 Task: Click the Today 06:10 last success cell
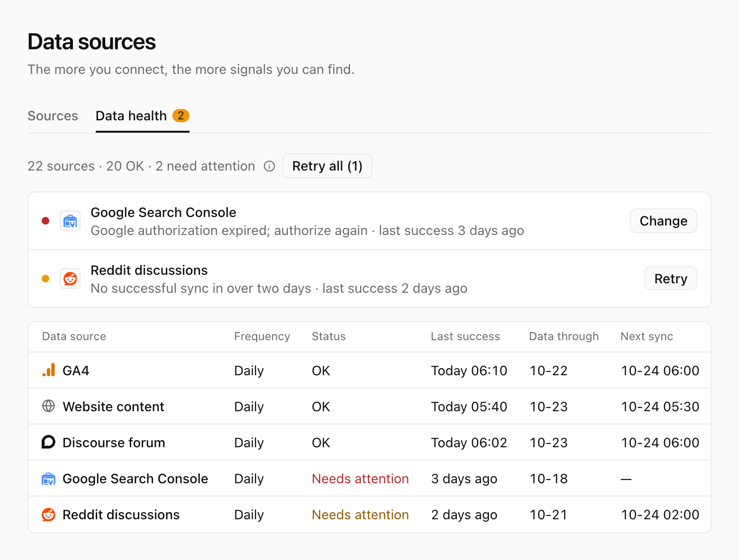click(x=469, y=370)
